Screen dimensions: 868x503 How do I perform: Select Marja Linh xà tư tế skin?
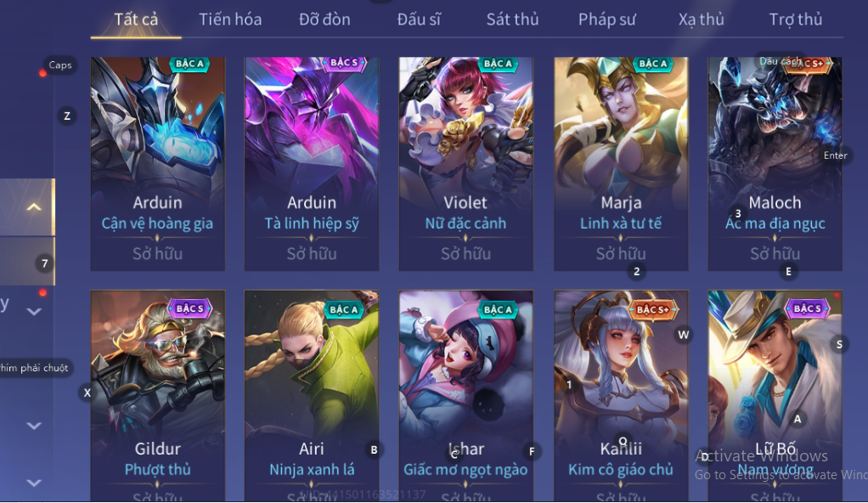click(621, 163)
